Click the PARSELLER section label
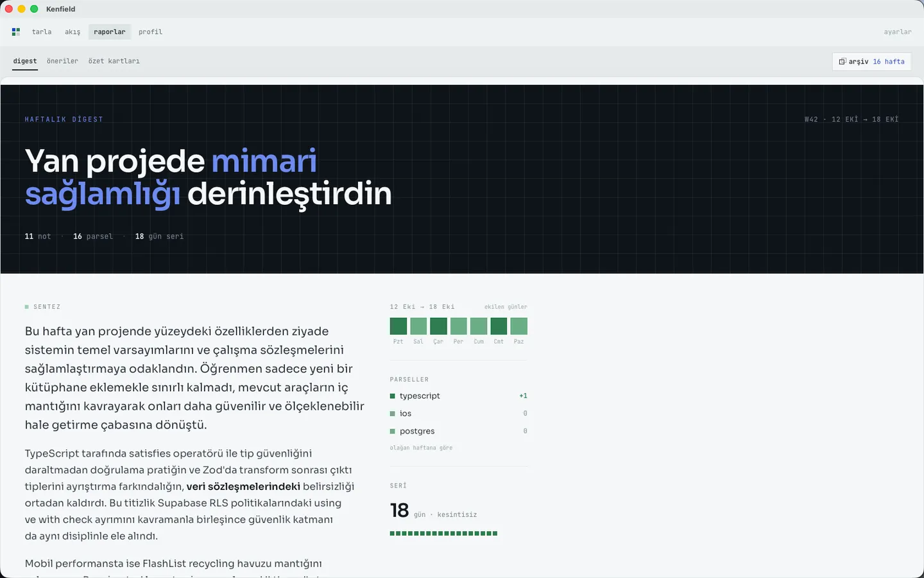 [409, 380]
